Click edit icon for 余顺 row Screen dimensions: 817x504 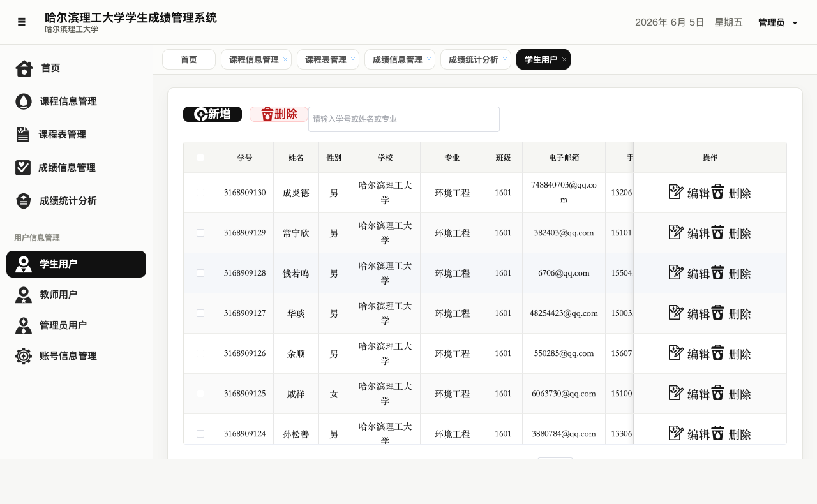point(676,353)
